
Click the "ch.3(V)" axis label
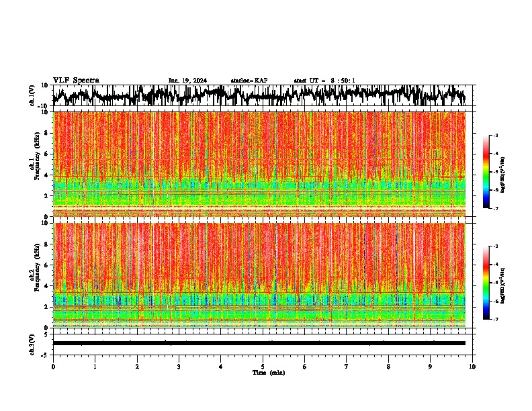pyautogui.click(x=32, y=345)
